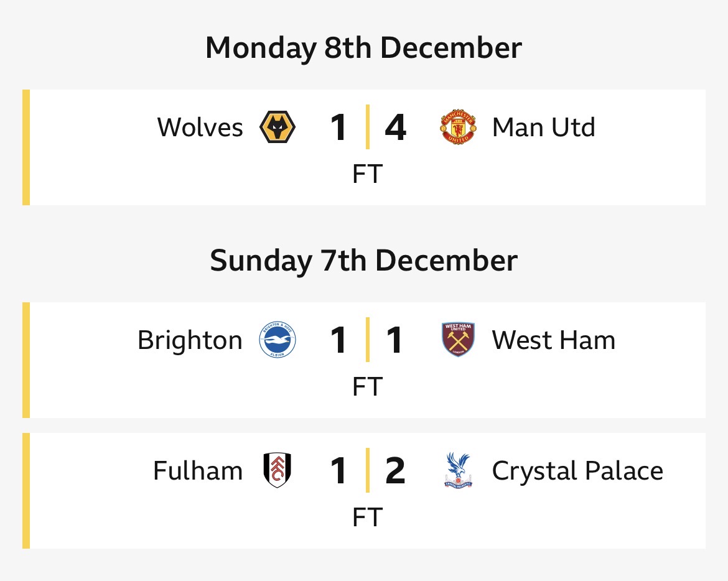Click FT status under Wolves match
The image size is (728, 581).
point(366,174)
